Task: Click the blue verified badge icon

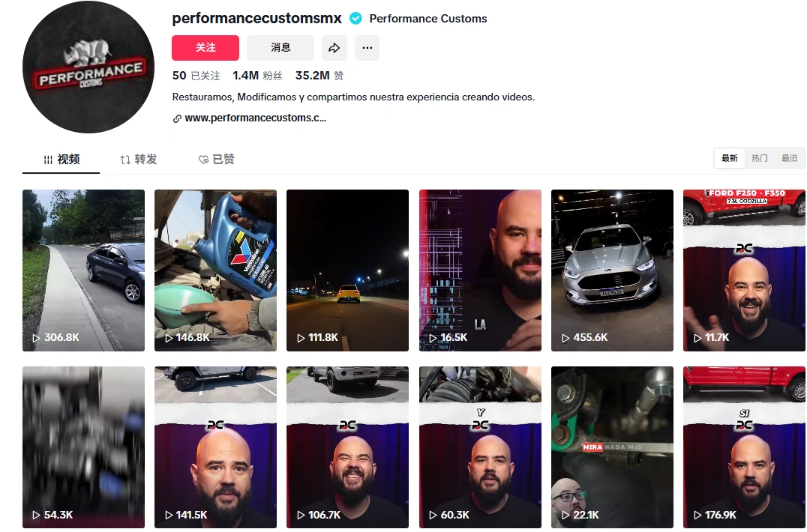Action: point(355,19)
